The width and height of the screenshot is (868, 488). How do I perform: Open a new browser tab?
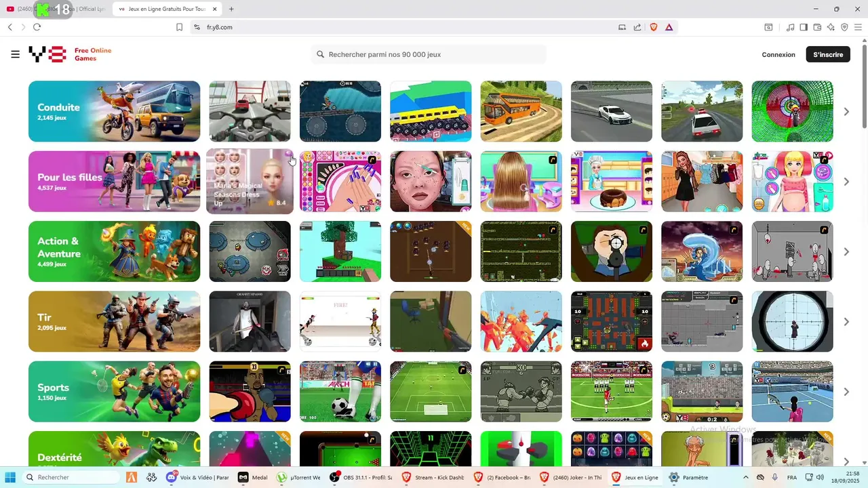pos(231,9)
